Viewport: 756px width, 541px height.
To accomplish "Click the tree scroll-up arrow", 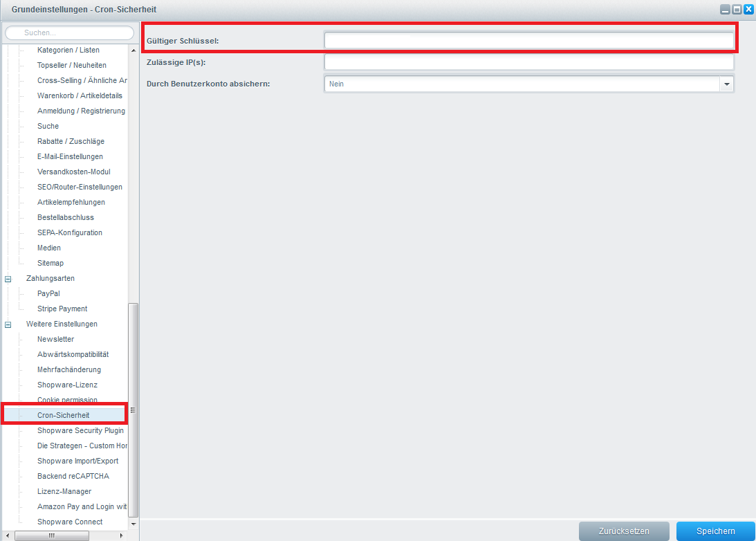I will click(x=133, y=50).
